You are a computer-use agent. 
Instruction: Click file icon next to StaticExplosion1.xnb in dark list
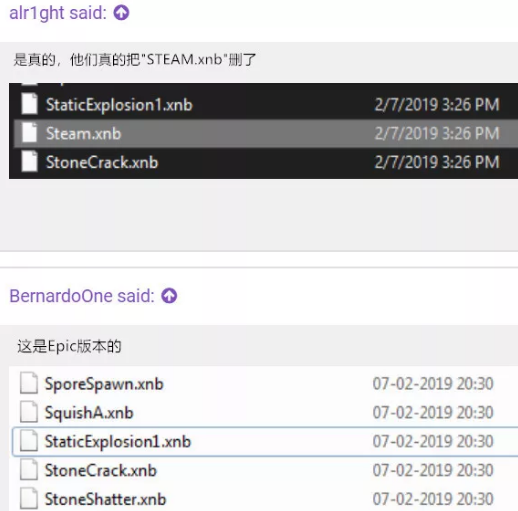point(29,104)
